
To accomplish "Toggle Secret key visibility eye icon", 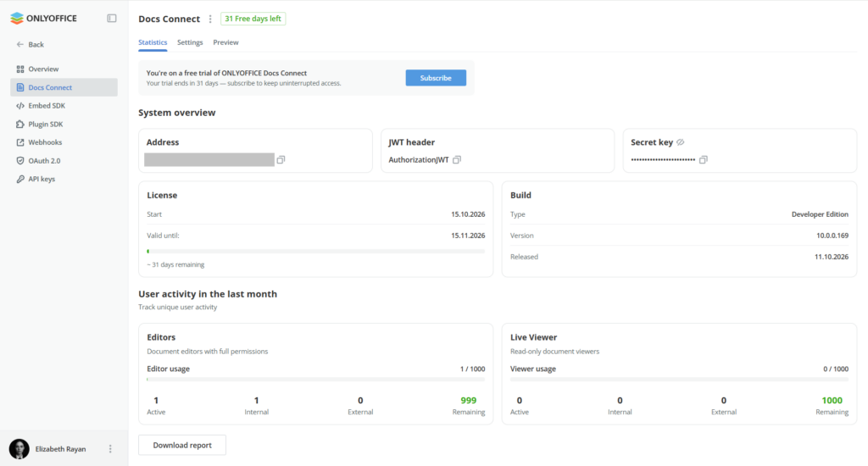I will click(x=681, y=142).
